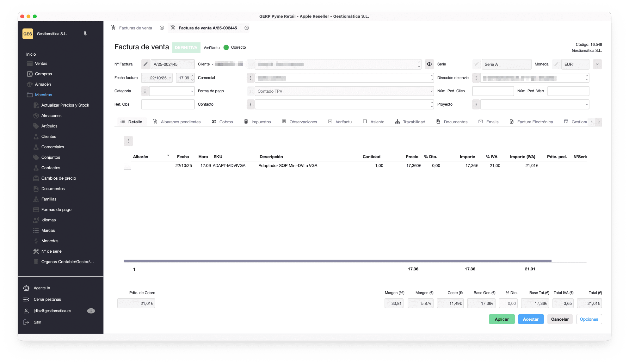
Task: Open the Agente IA robot icon
Action: pos(26,288)
